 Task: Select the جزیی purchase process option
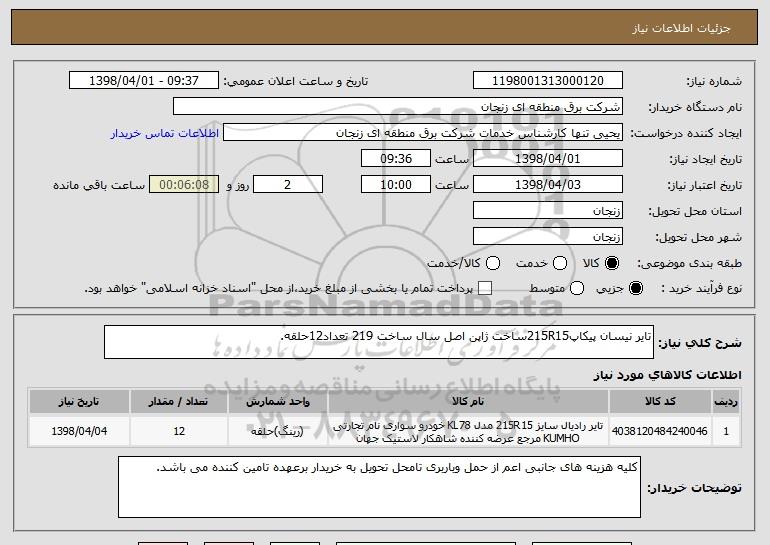[x=635, y=288]
